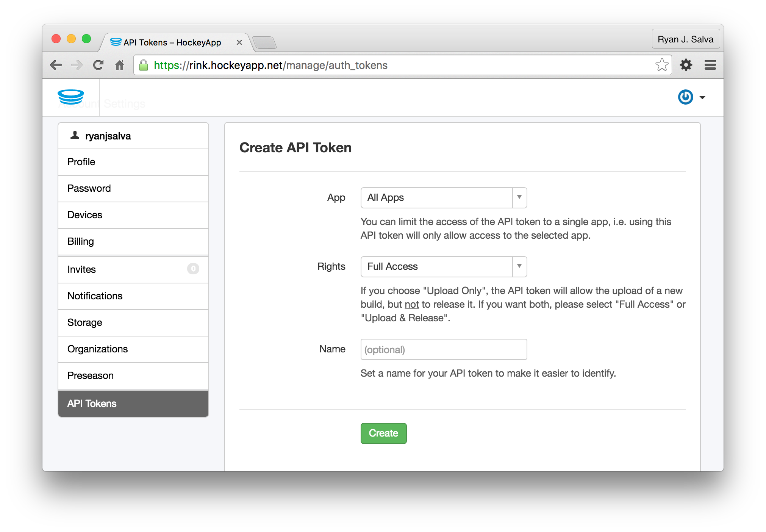This screenshot has width=766, height=532.
Task: Click the HockeyApp logo icon
Action: (x=71, y=97)
